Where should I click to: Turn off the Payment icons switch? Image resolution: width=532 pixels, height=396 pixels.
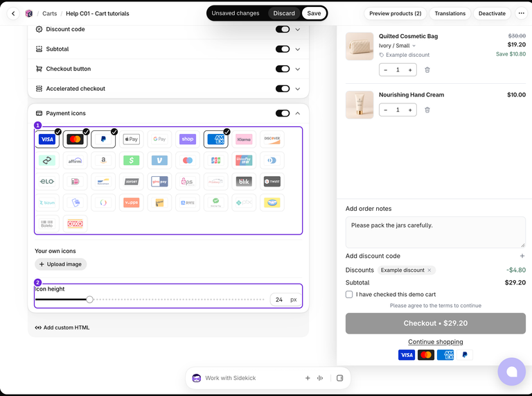[x=283, y=114]
